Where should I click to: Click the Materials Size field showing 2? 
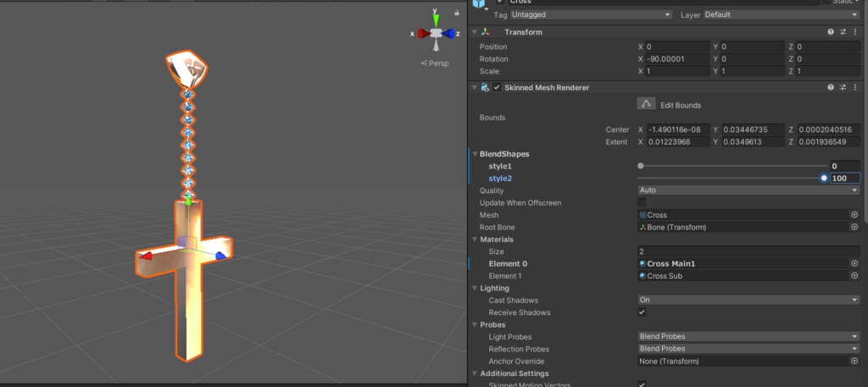click(748, 251)
